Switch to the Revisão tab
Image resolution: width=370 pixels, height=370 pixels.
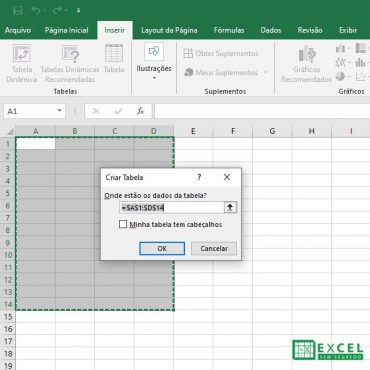[310, 30]
